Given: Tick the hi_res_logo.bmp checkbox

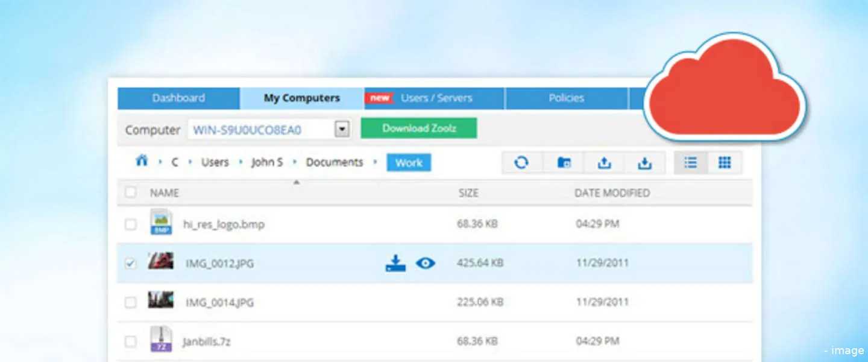Looking at the screenshot, I should coord(130,224).
